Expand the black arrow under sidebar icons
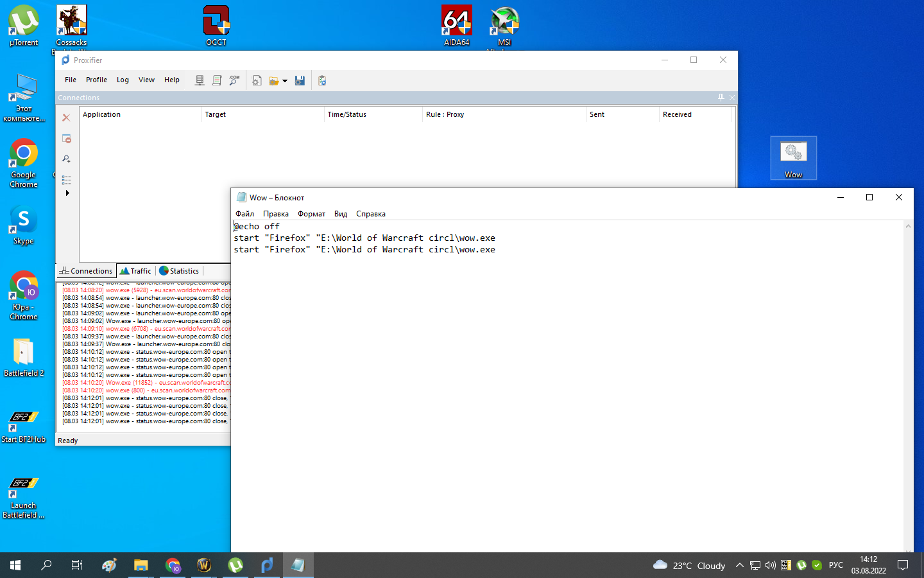 [67, 193]
